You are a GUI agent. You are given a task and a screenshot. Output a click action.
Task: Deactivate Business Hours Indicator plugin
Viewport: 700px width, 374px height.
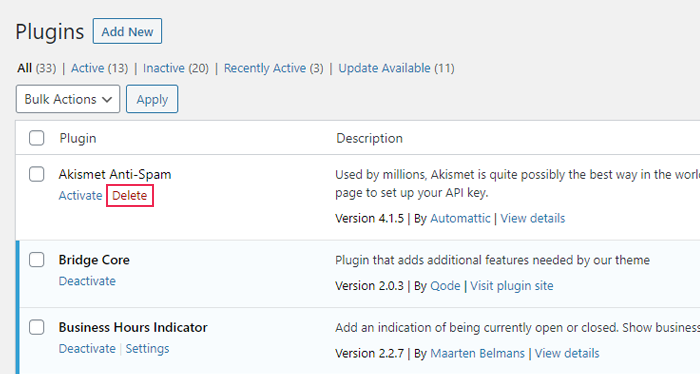87,349
